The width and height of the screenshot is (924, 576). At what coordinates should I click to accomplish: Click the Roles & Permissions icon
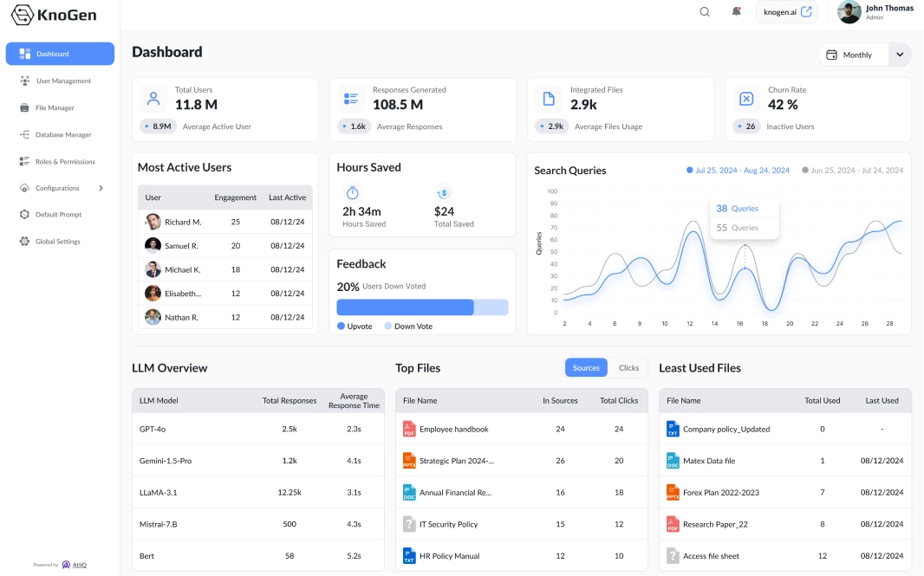[x=25, y=162]
